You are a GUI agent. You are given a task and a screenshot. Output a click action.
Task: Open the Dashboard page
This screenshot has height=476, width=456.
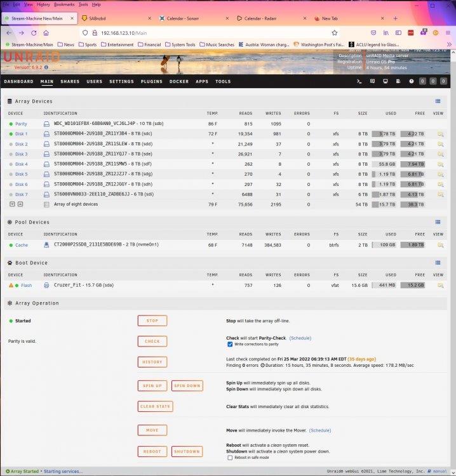19,81
